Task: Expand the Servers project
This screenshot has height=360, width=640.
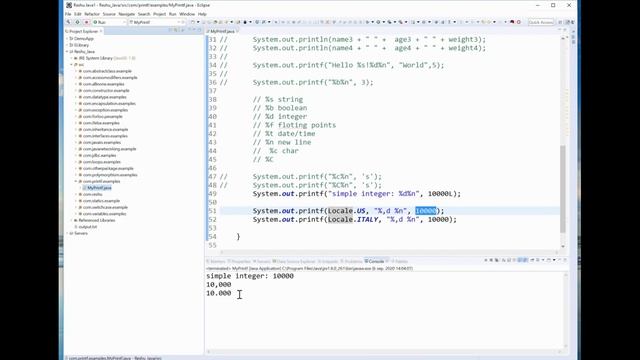Action: tap(67, 233)
